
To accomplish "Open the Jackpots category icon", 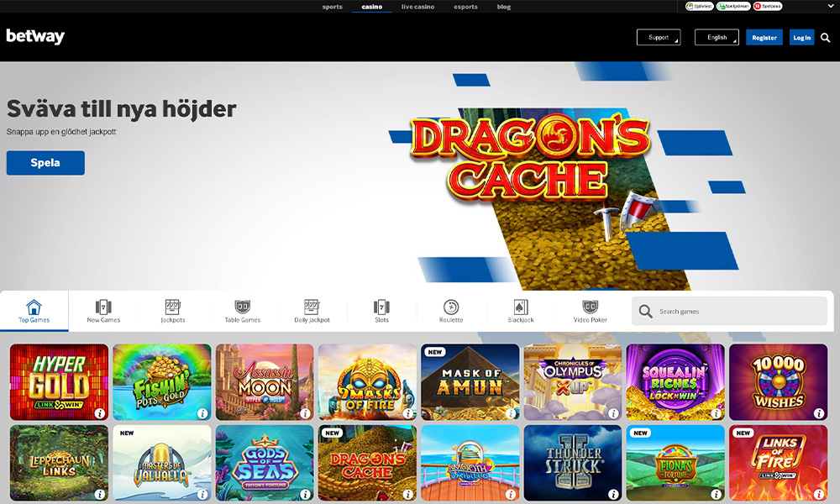I will point(172,307).
